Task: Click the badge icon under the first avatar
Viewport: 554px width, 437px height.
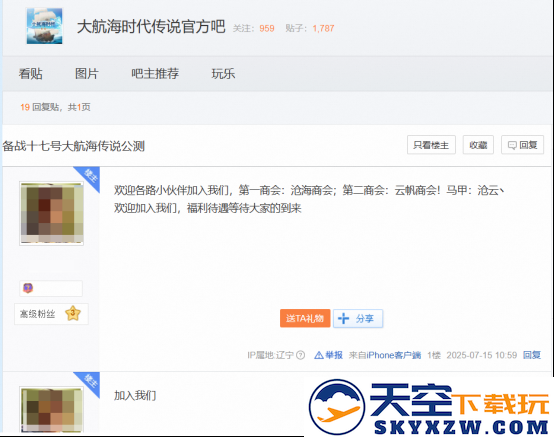Action: 28,288
